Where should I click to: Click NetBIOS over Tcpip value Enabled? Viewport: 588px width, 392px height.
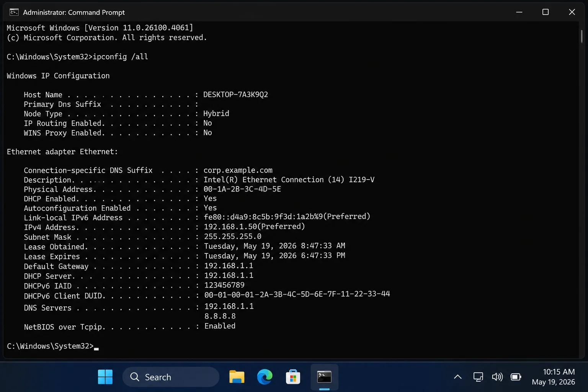click(220, 326)
